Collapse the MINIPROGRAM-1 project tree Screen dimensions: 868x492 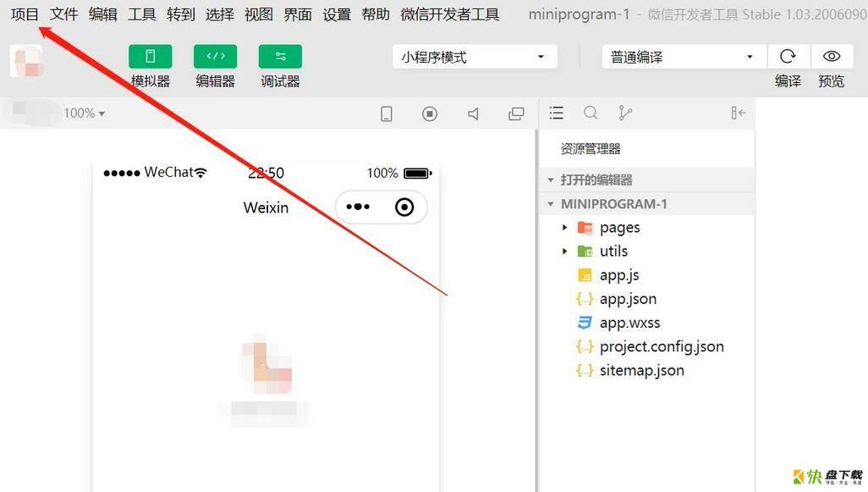[x=646, y=204]
